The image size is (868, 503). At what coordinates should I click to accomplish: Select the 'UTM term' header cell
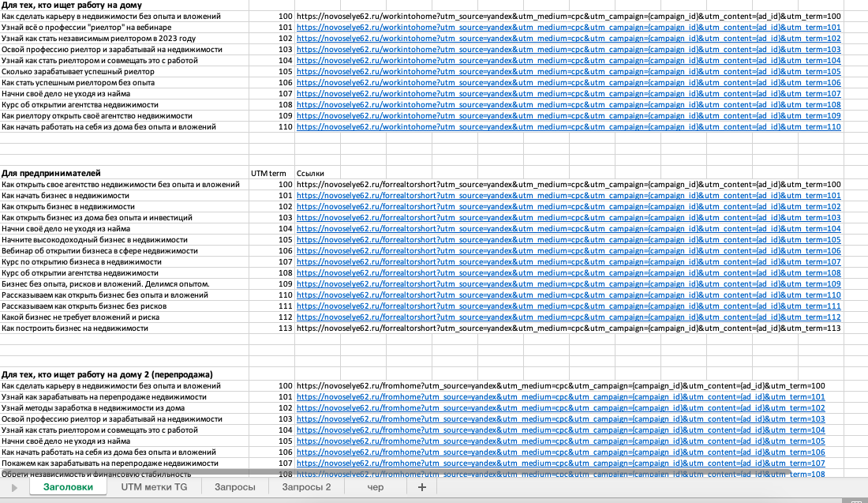(x=271, y=174)
